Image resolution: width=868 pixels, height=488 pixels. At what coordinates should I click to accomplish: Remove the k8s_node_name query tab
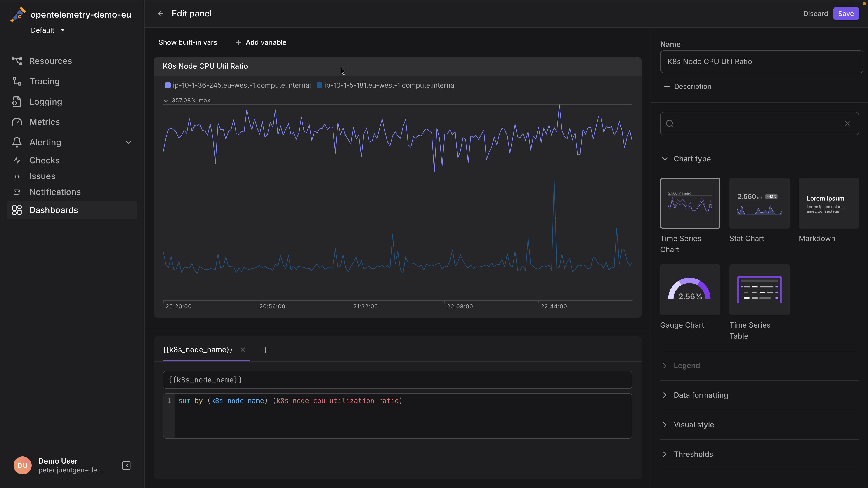coord(243,350)
